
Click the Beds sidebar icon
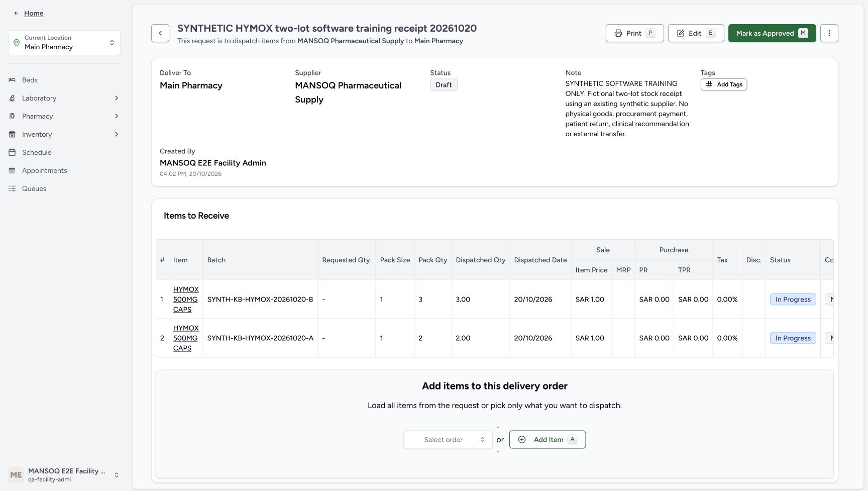(12, 80)
